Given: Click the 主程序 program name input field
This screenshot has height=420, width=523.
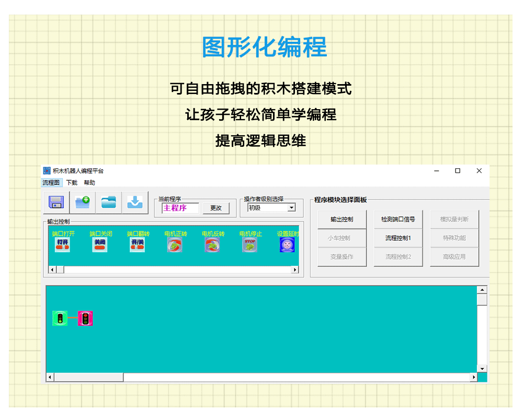Looking at the screenshot, I should click(x=178, y=208).
